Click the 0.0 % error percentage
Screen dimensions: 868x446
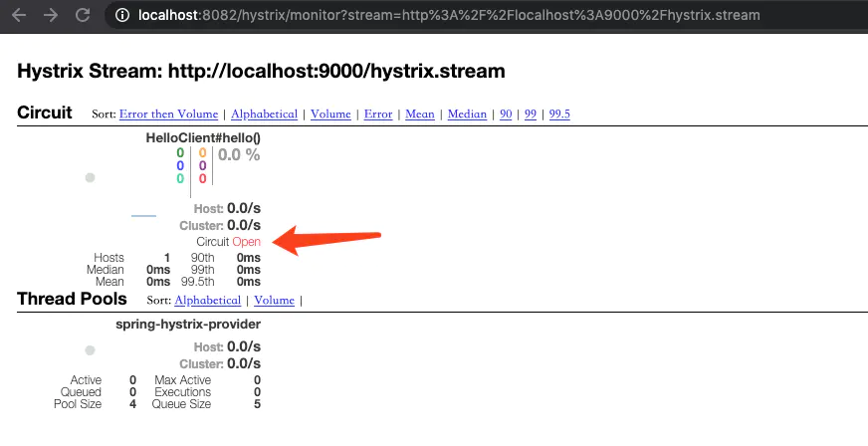click(239, 155)
